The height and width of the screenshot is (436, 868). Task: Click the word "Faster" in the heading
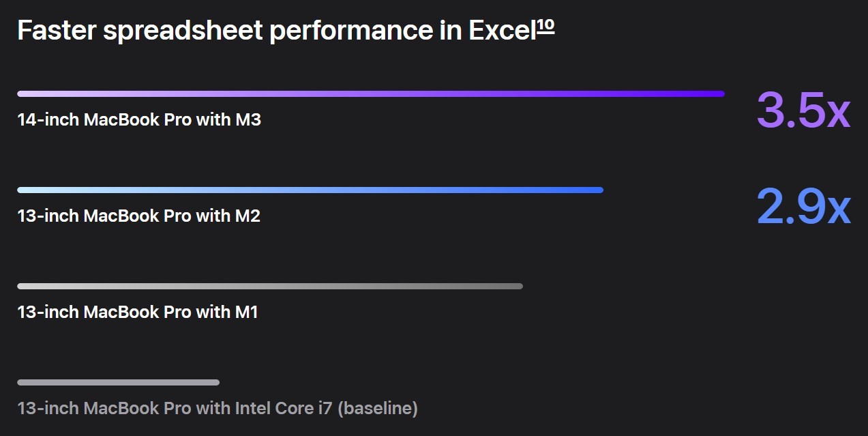point(55,31)
